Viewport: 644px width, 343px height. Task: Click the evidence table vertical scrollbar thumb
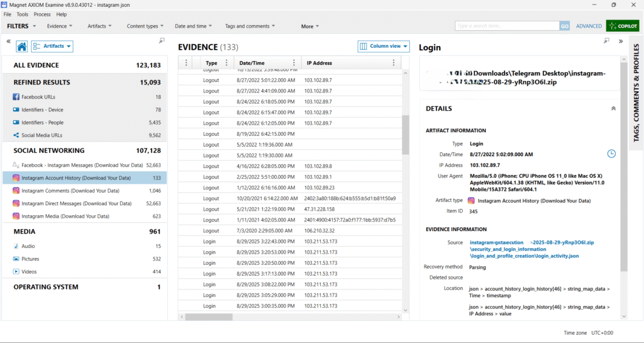click(406, 135)
